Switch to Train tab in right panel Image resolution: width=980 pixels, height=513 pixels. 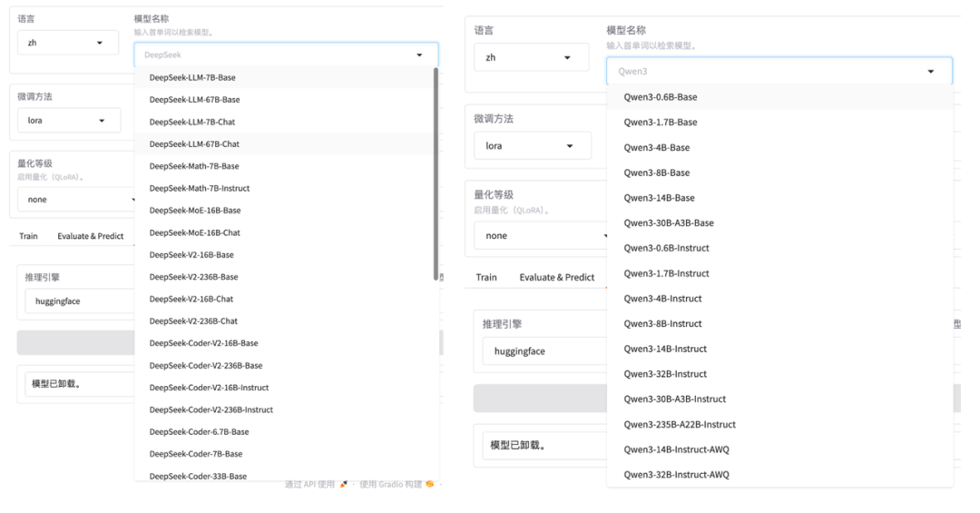[486, 277]
